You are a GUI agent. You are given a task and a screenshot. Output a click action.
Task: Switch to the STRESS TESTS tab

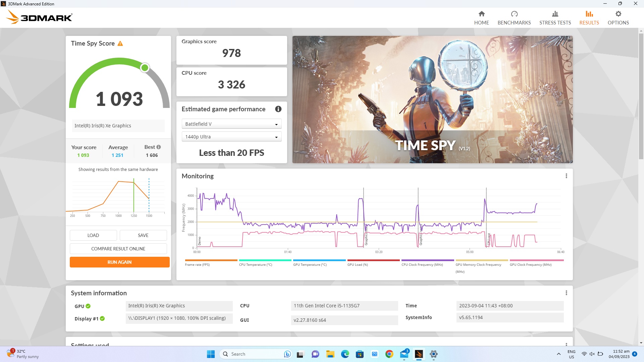pyautogui.click(x=555, y=18)
